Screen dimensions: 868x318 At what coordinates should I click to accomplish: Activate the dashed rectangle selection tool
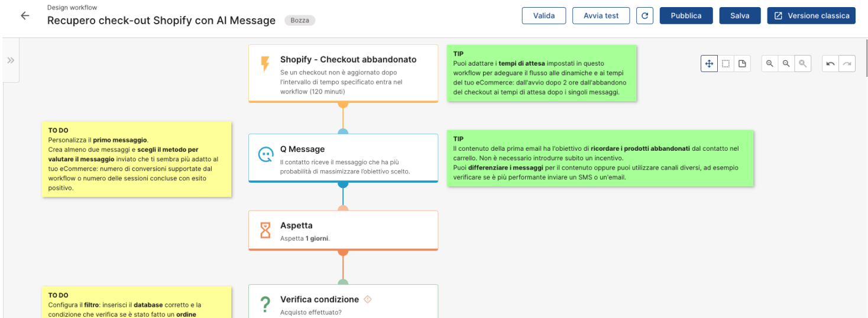(726, 63)
